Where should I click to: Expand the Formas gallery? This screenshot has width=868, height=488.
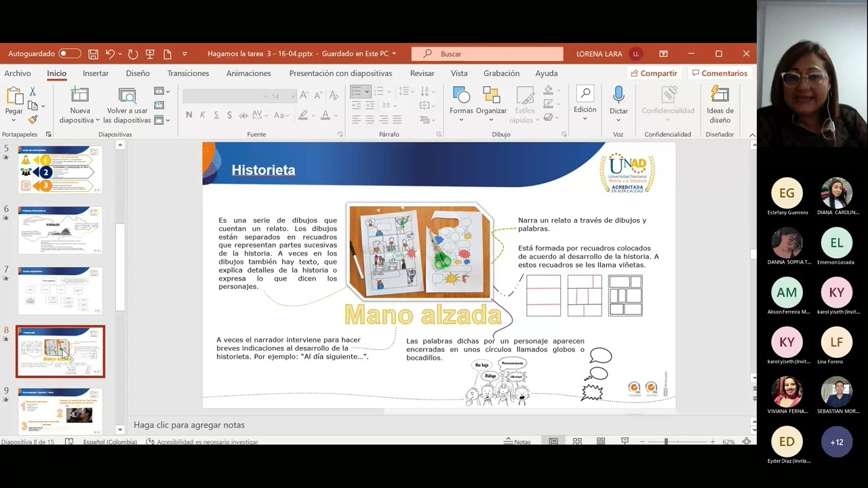coord(461,105)
